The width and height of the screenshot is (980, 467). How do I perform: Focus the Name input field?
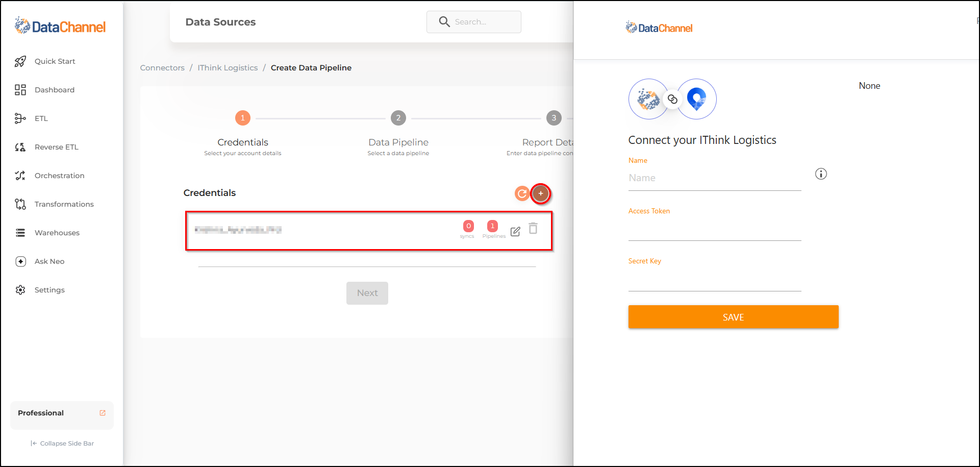pos(715,178)
